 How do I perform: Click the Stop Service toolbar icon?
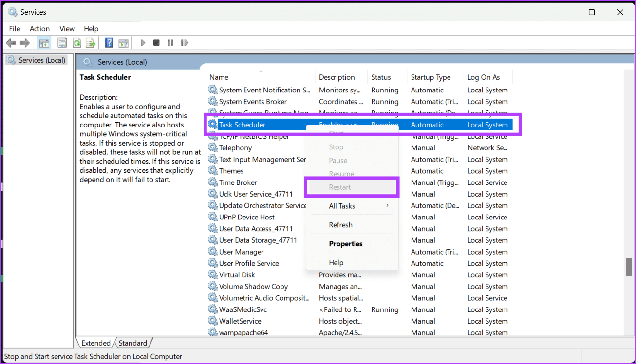156,42
